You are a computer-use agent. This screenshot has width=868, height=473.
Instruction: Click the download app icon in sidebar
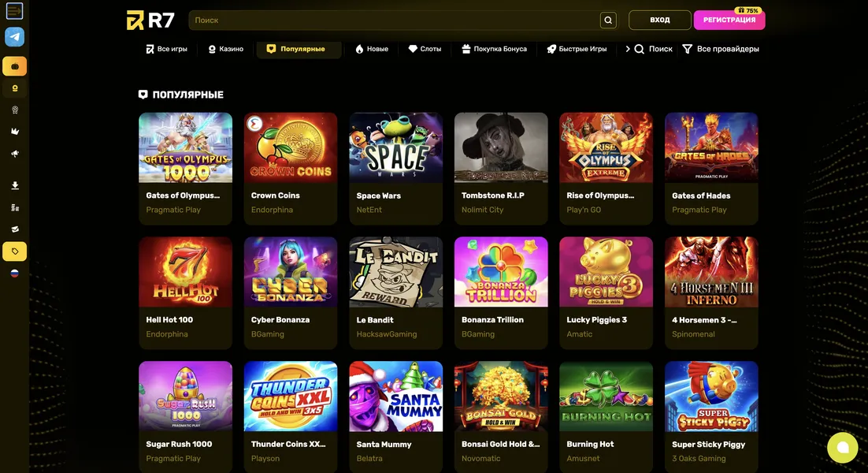[x=15, y=185]
